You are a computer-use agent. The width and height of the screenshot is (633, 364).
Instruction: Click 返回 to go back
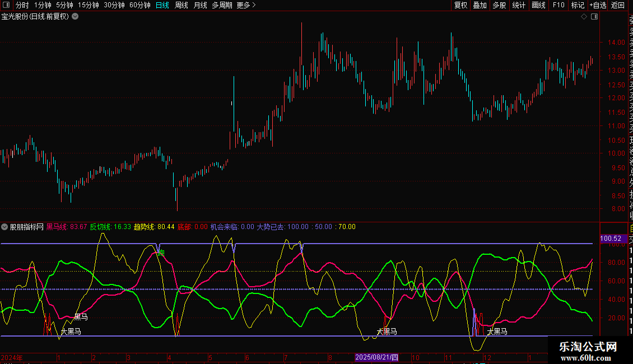coord(618,6)
